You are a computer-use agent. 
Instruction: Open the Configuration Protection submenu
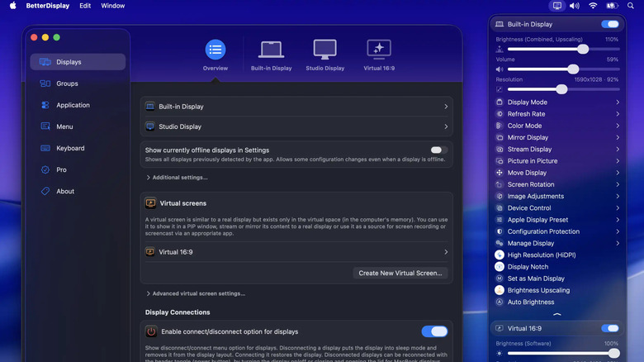click(557, 231)
